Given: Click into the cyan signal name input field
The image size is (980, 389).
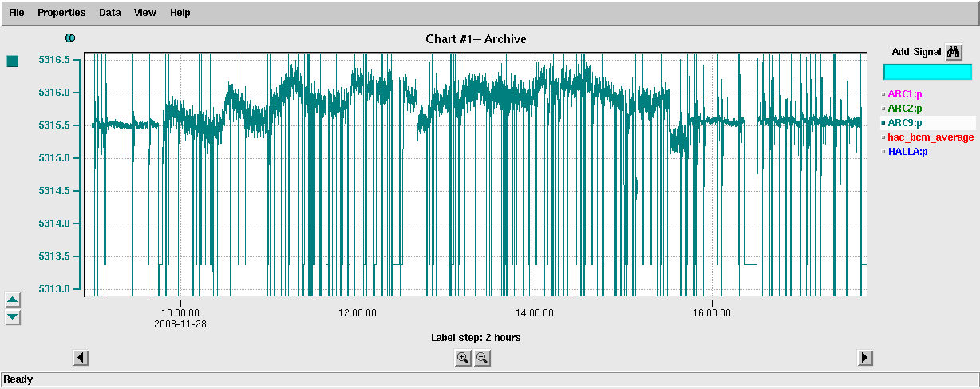Looking at the screenshot, I should (927, 72).
